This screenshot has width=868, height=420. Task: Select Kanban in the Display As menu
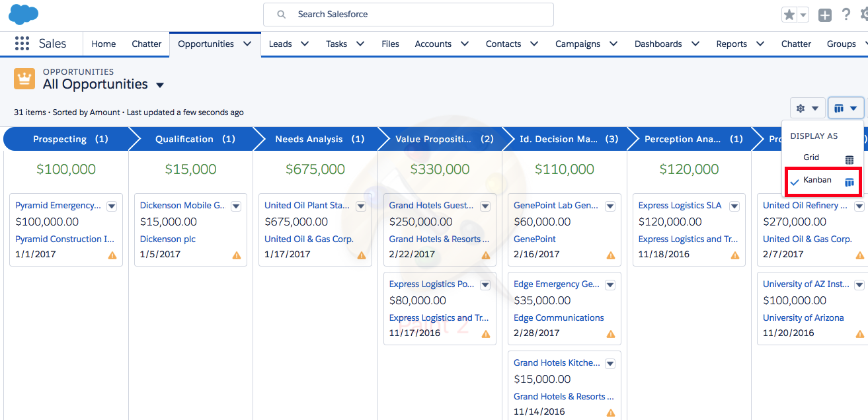[818, 180]
